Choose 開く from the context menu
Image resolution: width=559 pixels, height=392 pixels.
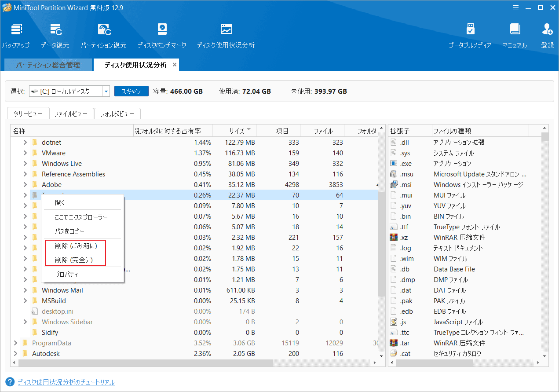(83, 203)
